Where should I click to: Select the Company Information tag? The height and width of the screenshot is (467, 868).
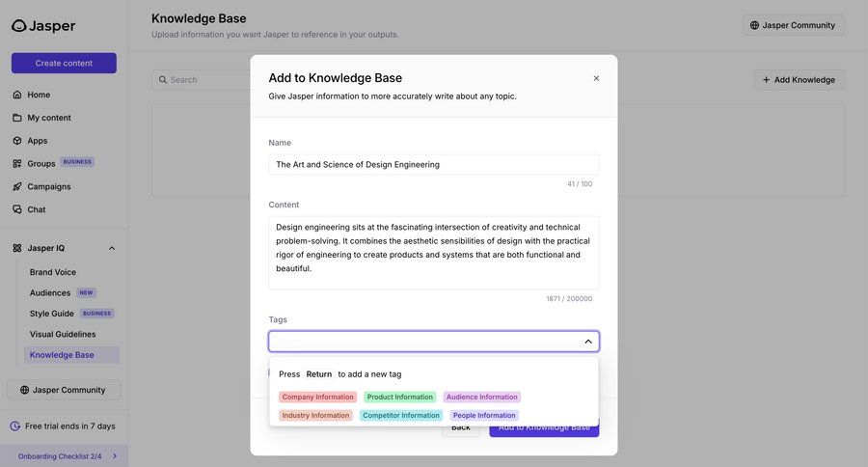coord(317,398)
